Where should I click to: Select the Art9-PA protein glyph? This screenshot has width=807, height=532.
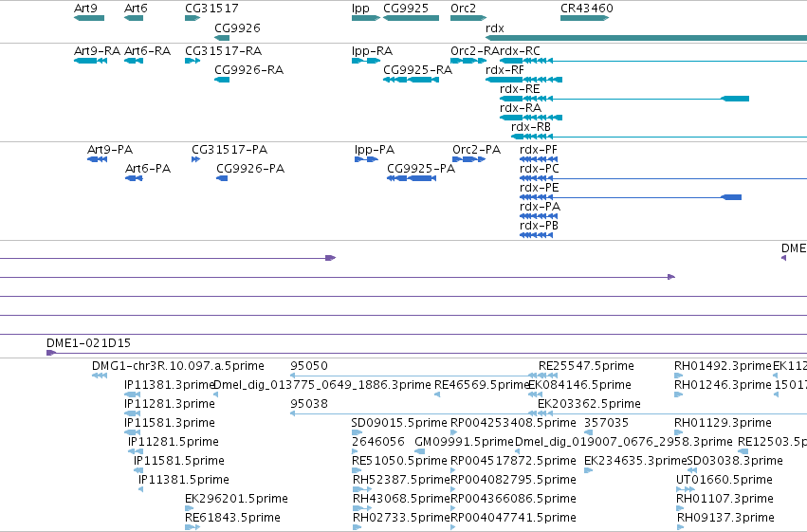coord(98,159)
